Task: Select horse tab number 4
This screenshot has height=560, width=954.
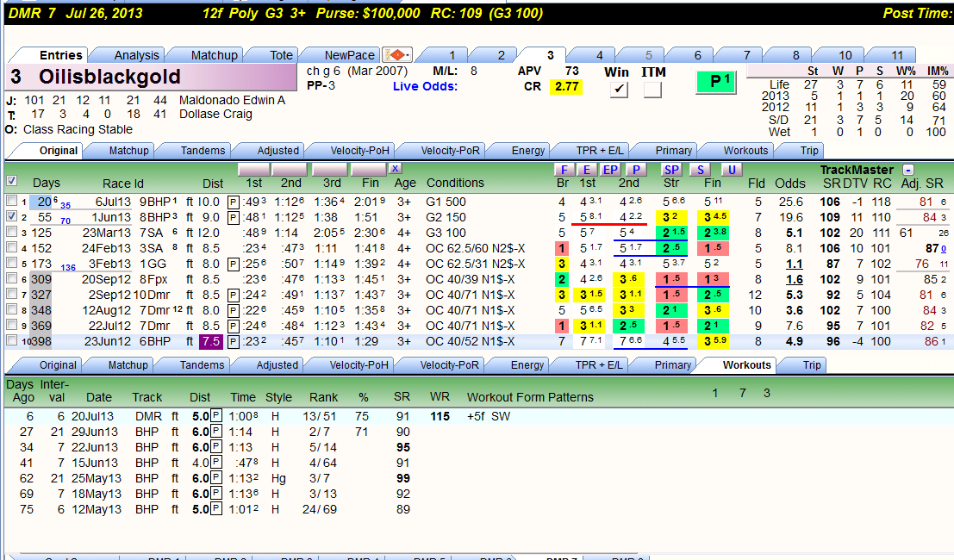Action: [x=599, y=55]
